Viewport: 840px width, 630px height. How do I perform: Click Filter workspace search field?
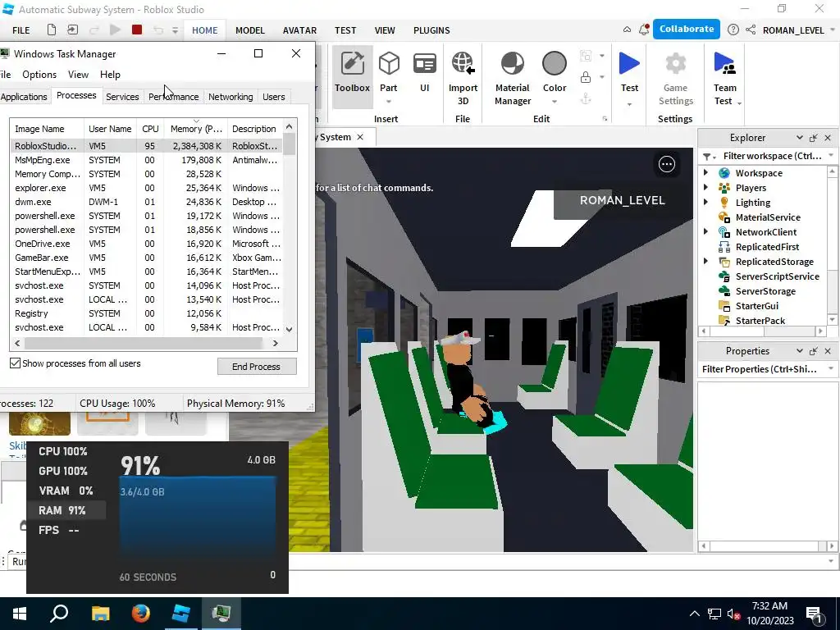(x=771, y=156)
